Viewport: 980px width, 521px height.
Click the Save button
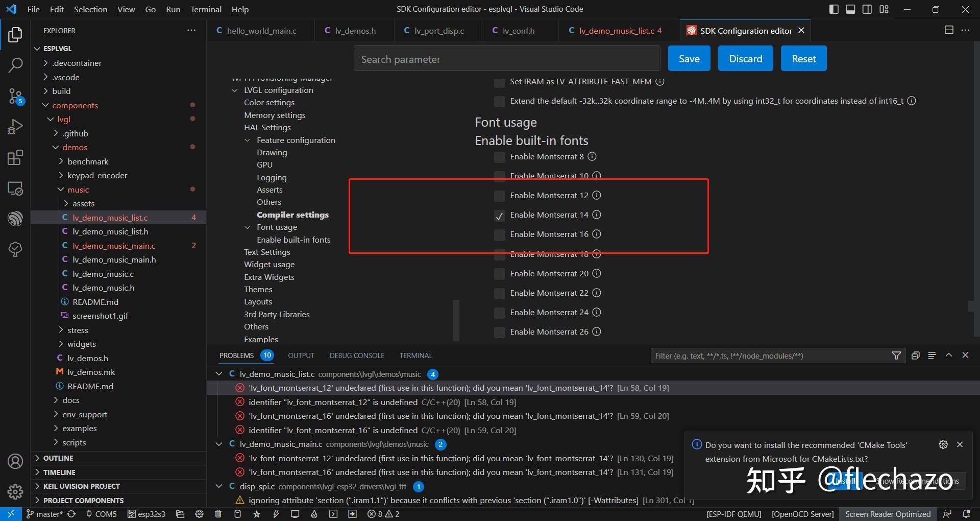(x=689, y=59)
